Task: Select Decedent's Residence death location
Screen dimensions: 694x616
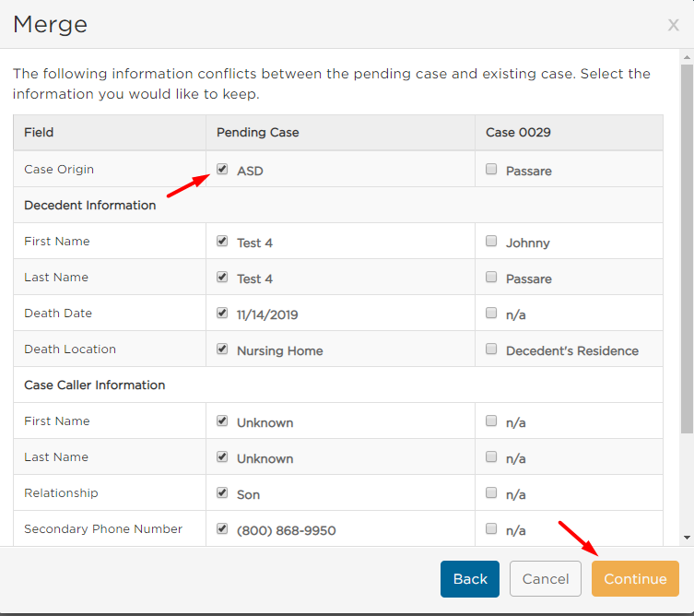Action: click(491, 349)
